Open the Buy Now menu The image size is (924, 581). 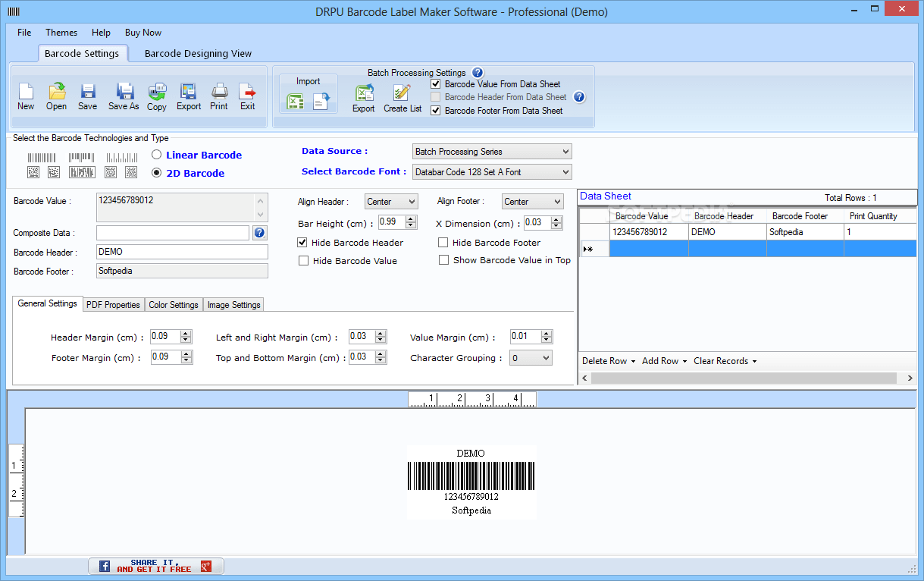143,33
